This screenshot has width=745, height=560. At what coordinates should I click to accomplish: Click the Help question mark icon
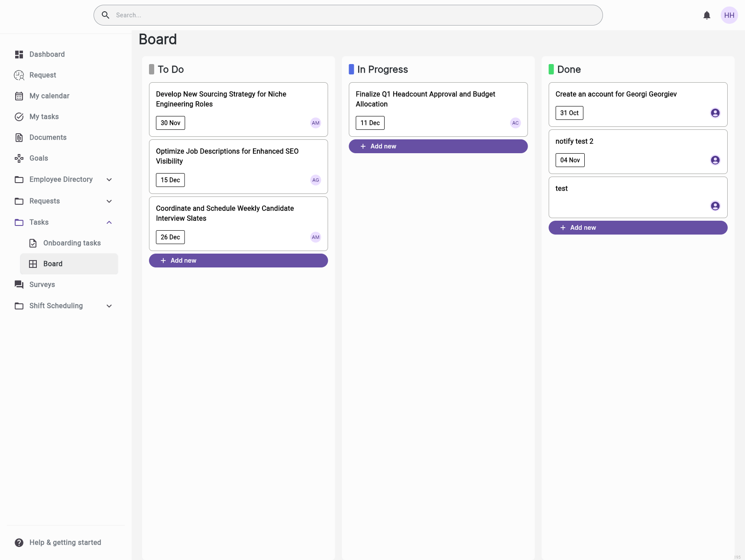pyautogui.click(x=19, y=543)
